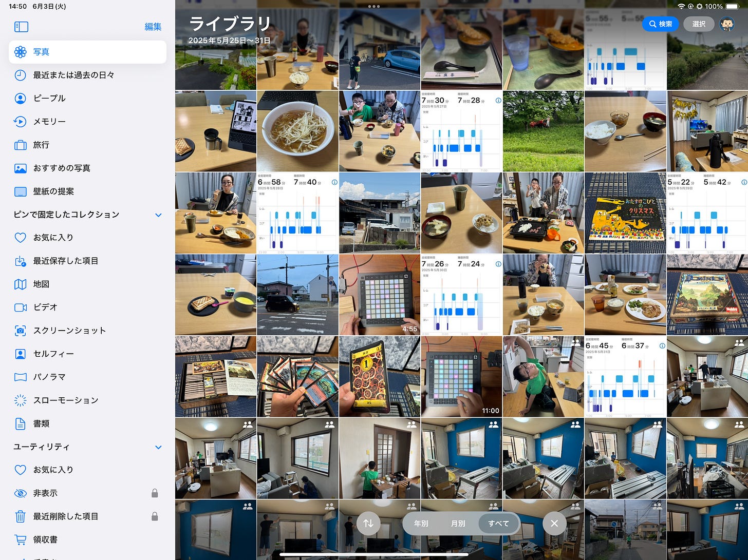Image resolution: width=748 pixels, height=560 pixels.
Task: Open the waffle and soup photo
Action: tap(216, 295)
